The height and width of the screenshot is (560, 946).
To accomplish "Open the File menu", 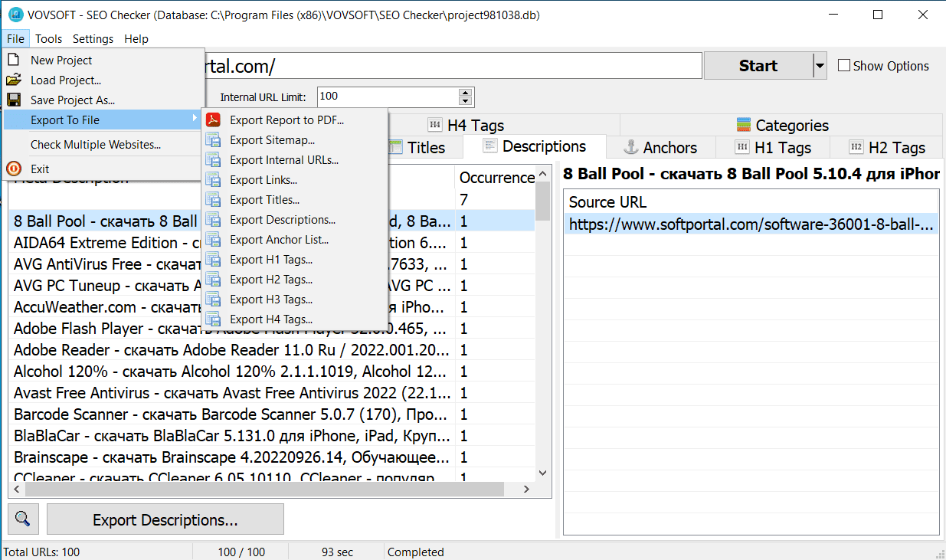I will [15, 39].
